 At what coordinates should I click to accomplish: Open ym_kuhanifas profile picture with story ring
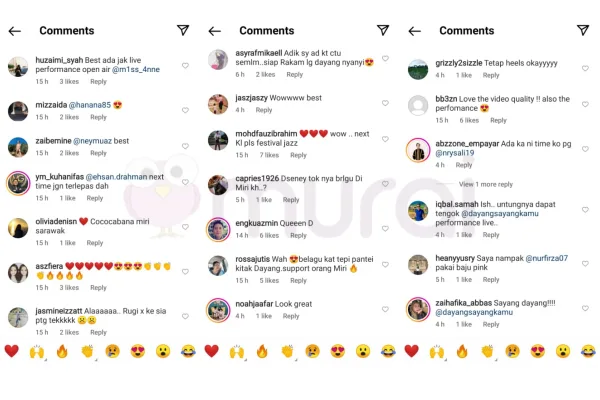click(x=18, y=183)
